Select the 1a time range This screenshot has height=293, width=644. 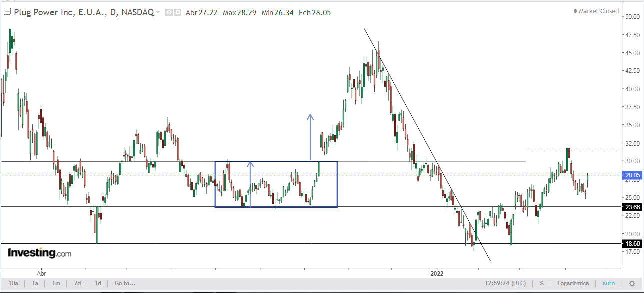pos(35,283)
